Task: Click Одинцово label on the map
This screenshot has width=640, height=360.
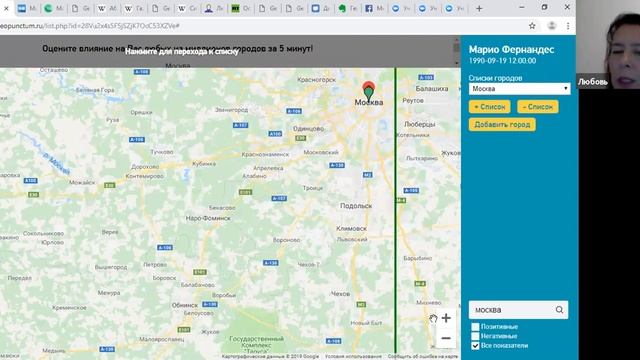Action: click(308, 129)
